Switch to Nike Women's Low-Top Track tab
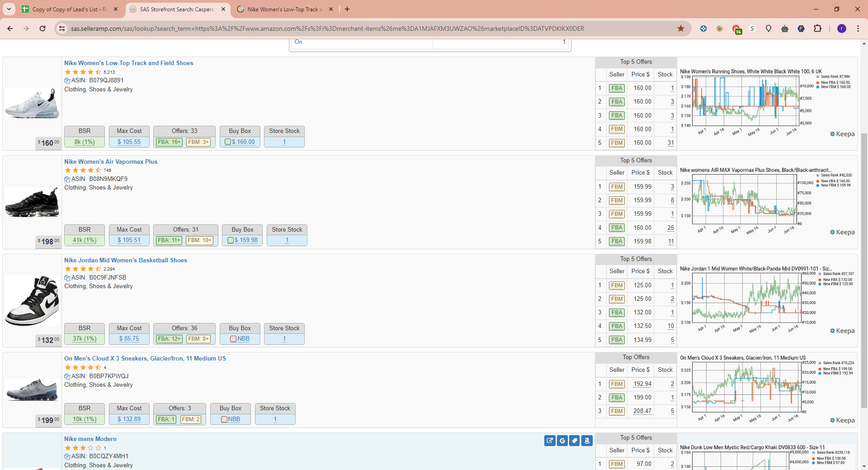 [285, 9]
